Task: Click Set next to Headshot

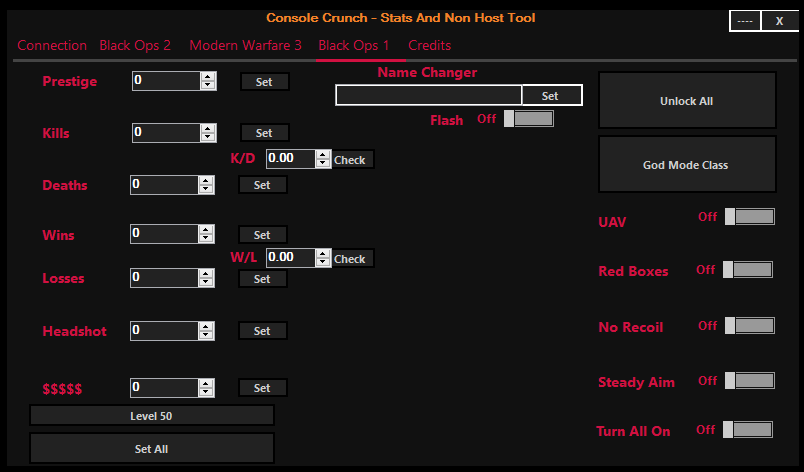Action: (x=263, y=331)
